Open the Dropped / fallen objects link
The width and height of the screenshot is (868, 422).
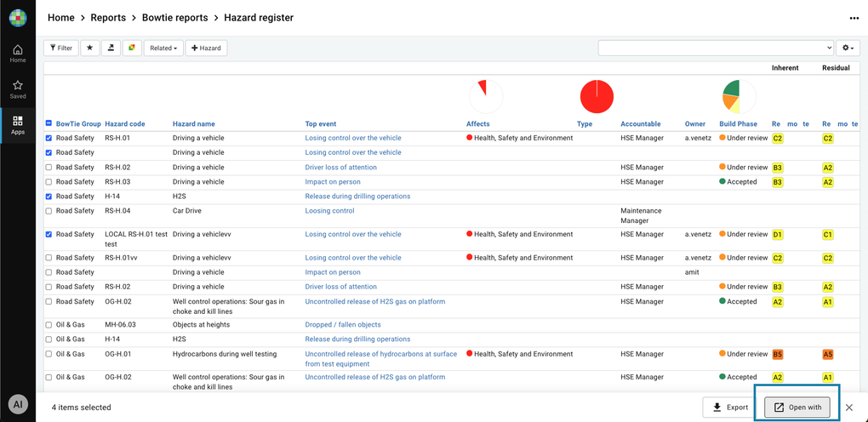point(343,324)
